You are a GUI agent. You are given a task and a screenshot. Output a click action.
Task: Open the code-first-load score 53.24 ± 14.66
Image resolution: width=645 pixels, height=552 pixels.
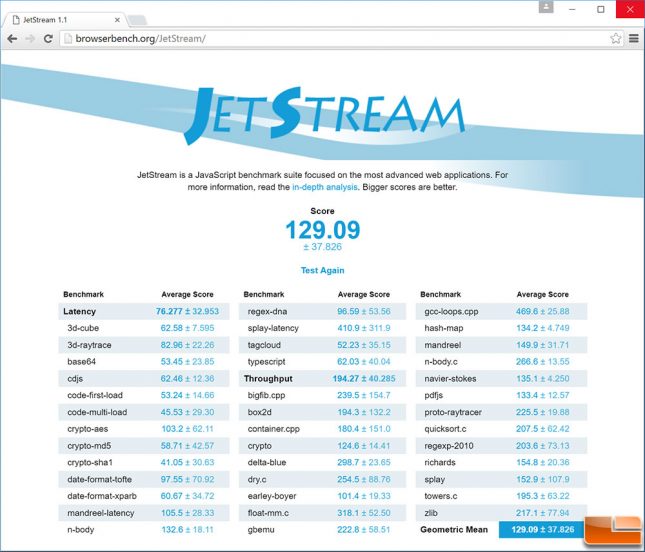pyautogui.click(x=187, y=395)
